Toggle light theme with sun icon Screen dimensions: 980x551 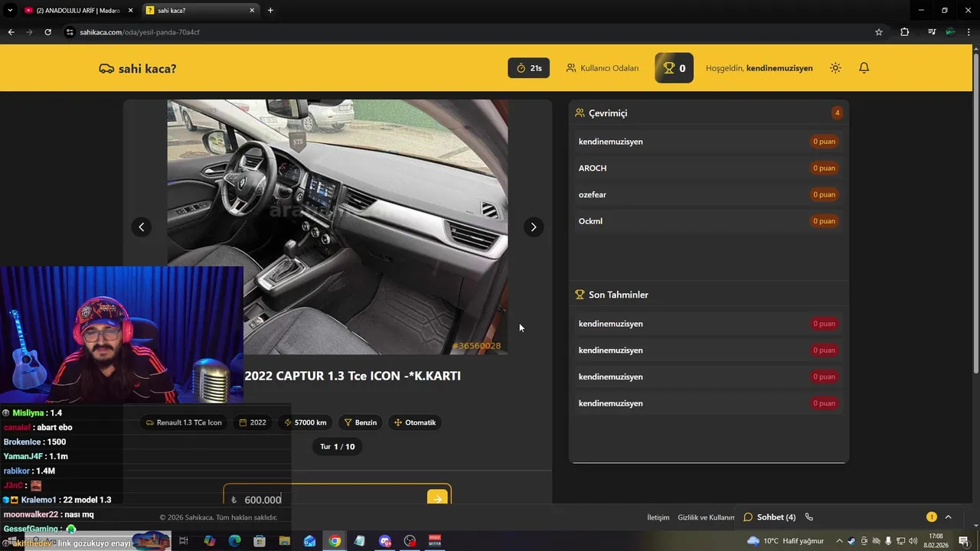[835, 68]
